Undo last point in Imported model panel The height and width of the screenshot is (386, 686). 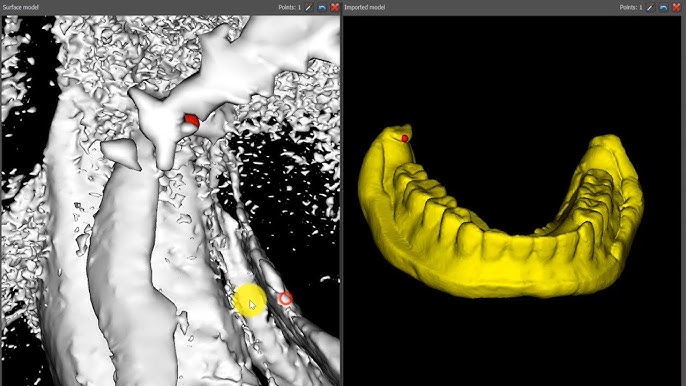coord(663,7)
